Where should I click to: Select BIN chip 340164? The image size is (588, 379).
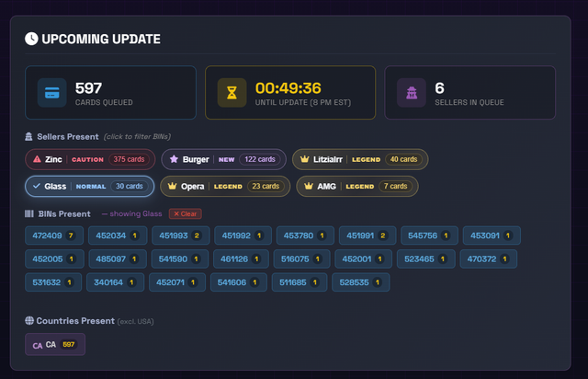(115, 282)
